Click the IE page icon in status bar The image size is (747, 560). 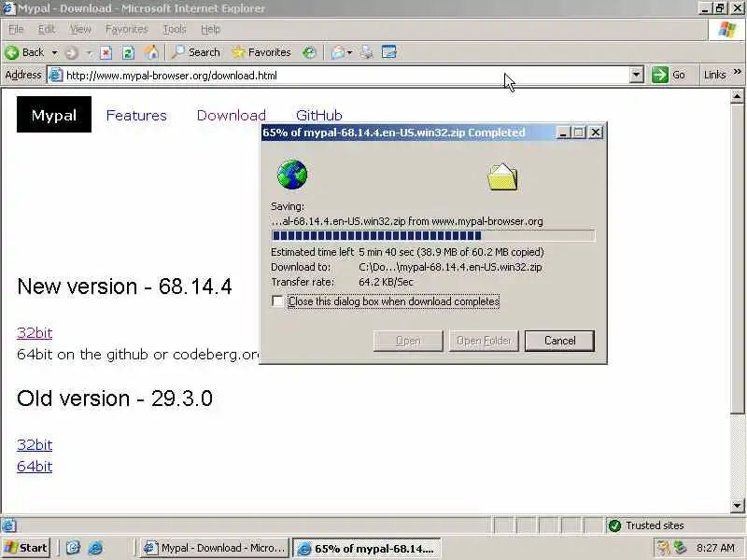tap(8, 525)
